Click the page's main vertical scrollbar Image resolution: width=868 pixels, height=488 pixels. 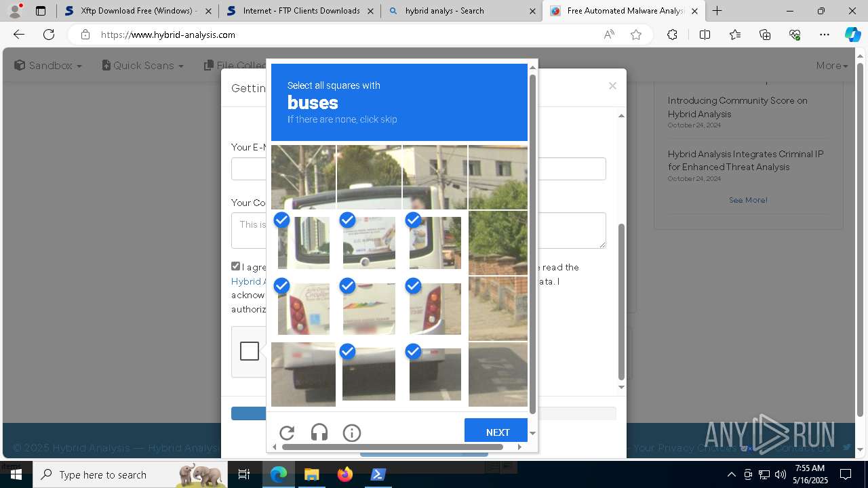861,239
